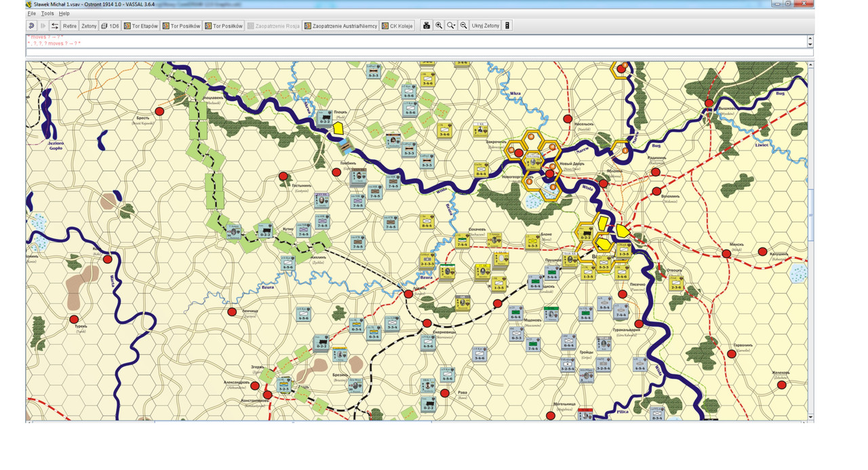The image size is (868, 470).
Task: Select the fortress counter at Новогеоргиевскъ
Action: tap(533, 161)
